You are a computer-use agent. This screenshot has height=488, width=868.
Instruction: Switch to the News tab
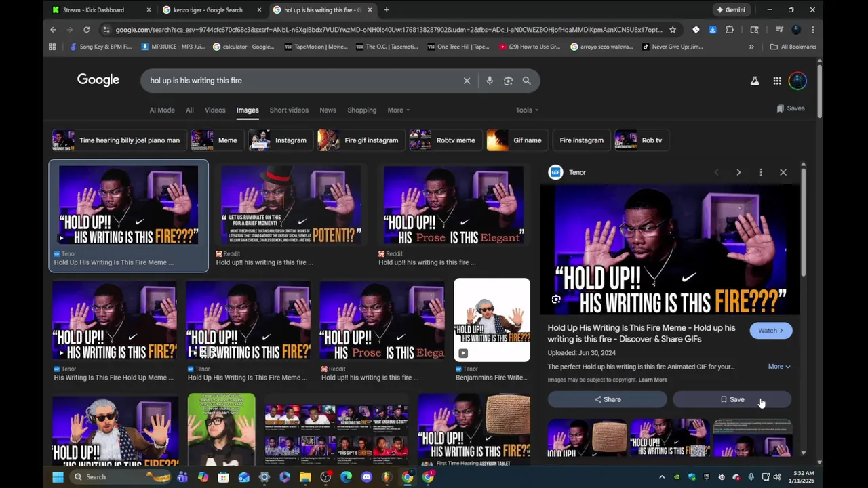tap(328, 110)
